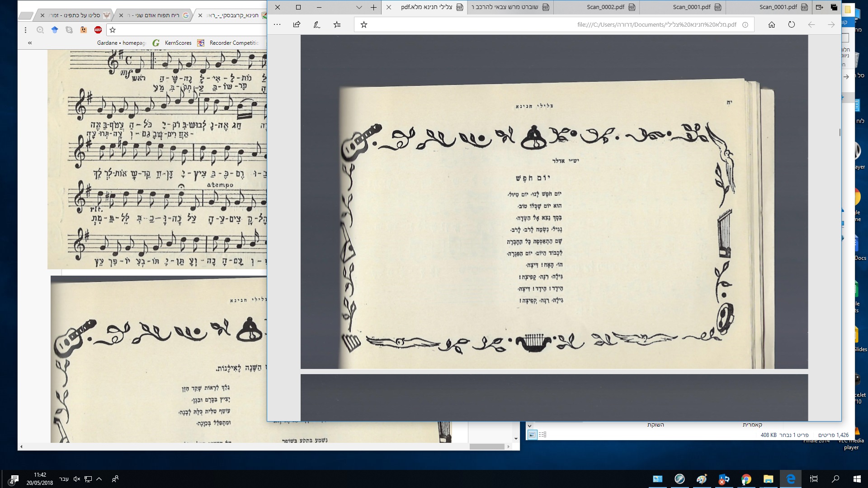Show hidden tray icons chevron
The width and height of the screenshot is (868, 488).
tap(99, 479)
